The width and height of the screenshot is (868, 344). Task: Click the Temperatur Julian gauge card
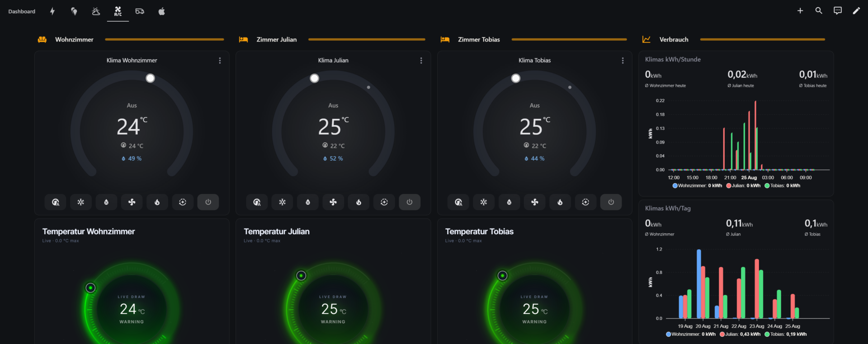point(333,281)
